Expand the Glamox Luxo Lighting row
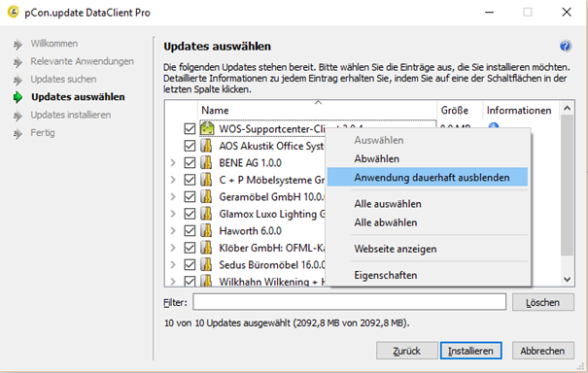 tap(173, 214)
